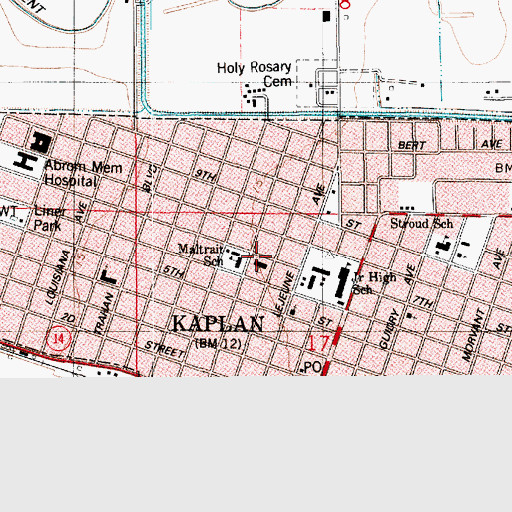512x512 pixels.
Task: Click the STREET label near BM 12
Action: pos(164,349)
